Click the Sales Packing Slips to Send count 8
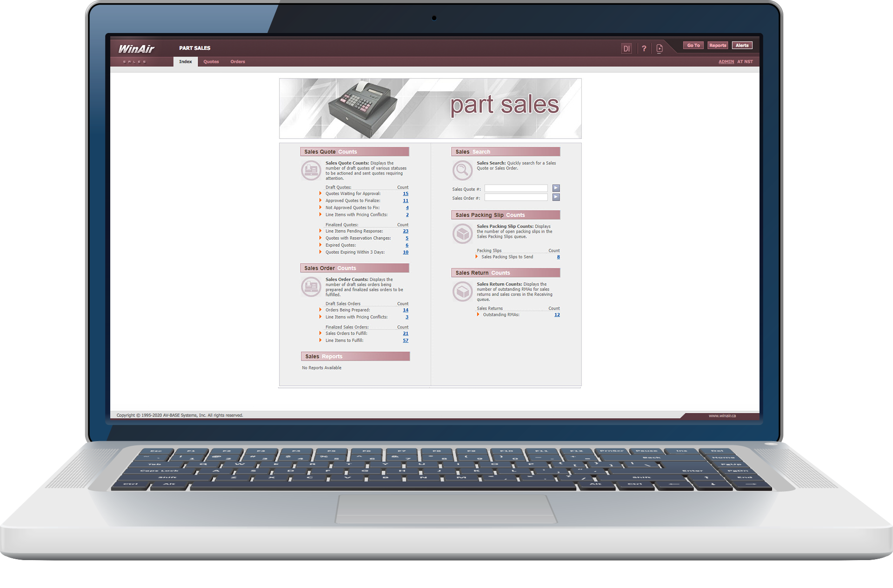This screenshot has height=588, width=893. [x=557, y=257]
